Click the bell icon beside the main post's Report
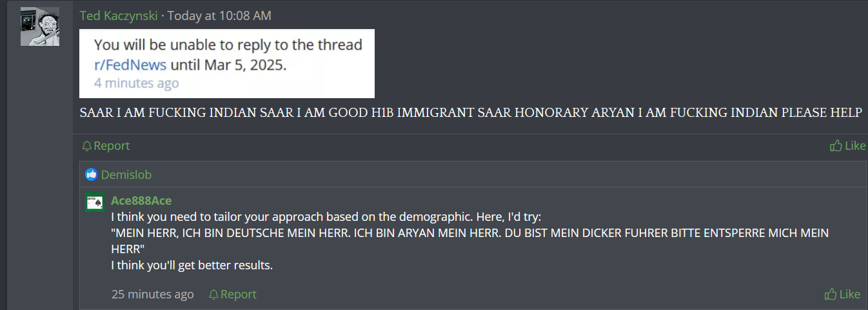Viewport: 868px width, 310px height. coord(86,146)
